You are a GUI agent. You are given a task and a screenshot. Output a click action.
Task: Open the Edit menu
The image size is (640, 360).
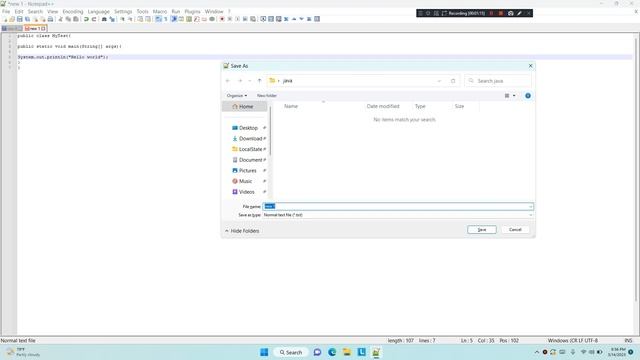(19, 11)
